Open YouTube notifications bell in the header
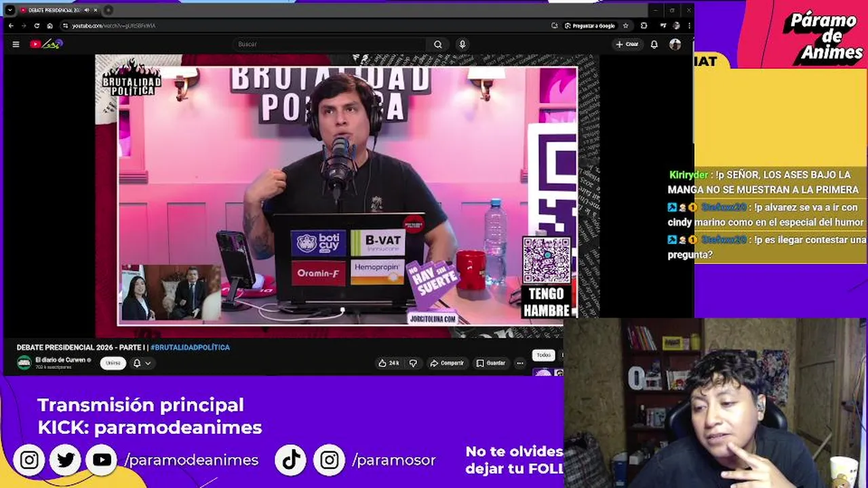Screen dimensions: 868x488 pos(654,44)
